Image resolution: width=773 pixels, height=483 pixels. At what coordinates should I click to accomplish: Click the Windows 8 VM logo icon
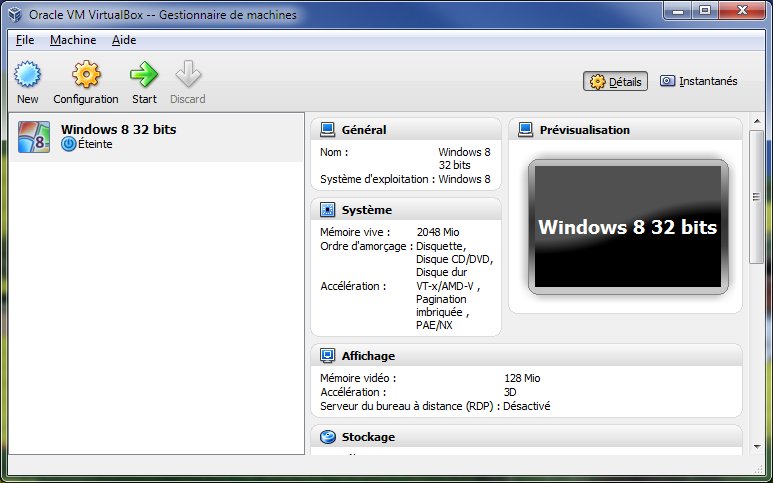[x=34, y=137]
